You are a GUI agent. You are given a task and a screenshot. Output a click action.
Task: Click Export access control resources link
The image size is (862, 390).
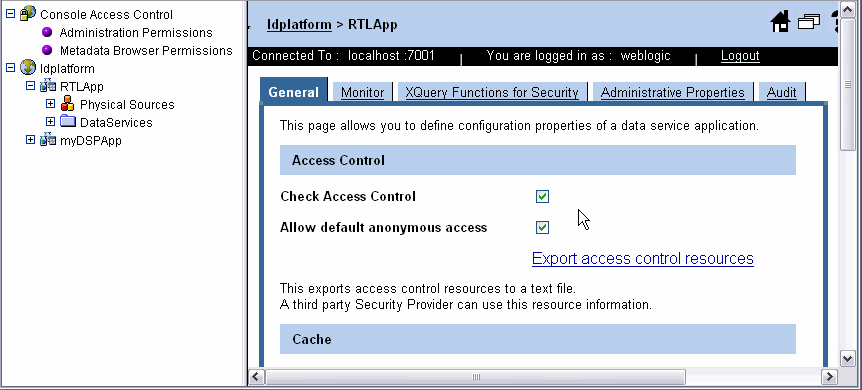643,259
